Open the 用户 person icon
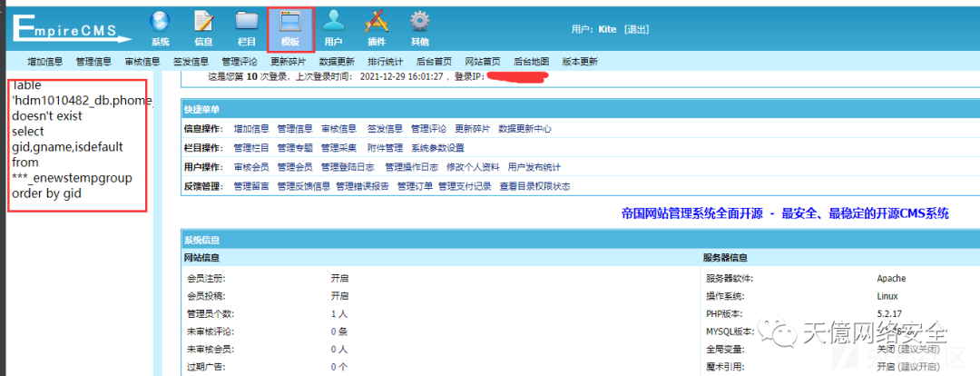 (333, 29)
